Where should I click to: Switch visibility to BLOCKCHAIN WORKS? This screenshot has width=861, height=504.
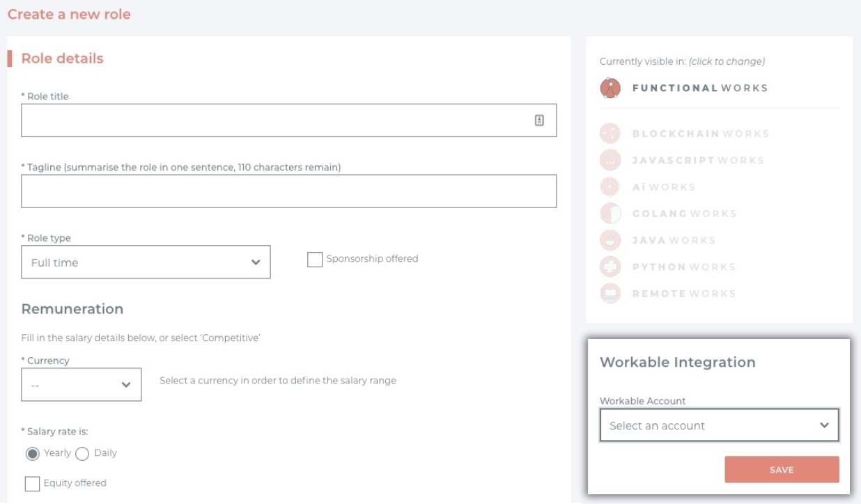[700, 134]
